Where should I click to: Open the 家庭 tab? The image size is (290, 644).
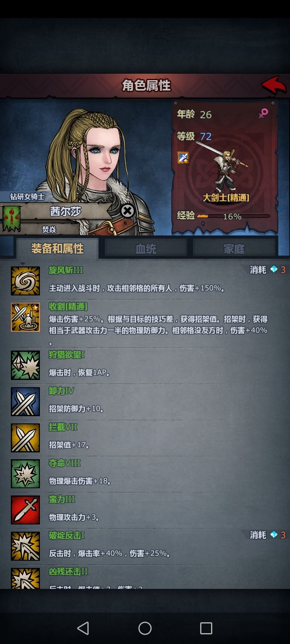234,248
